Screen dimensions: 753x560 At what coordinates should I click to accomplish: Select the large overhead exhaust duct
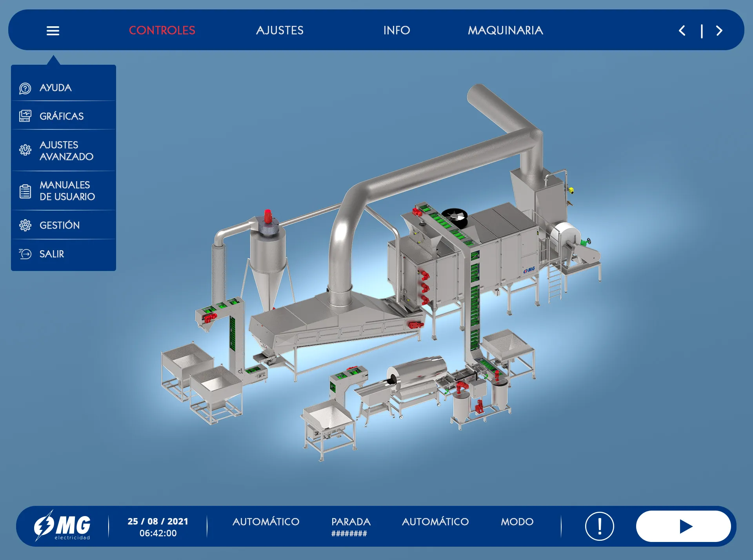pyautogui.click(x=435, y=188)
